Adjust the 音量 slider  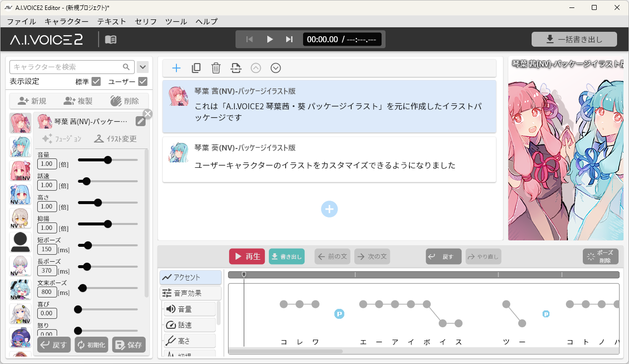click(108, 160)
